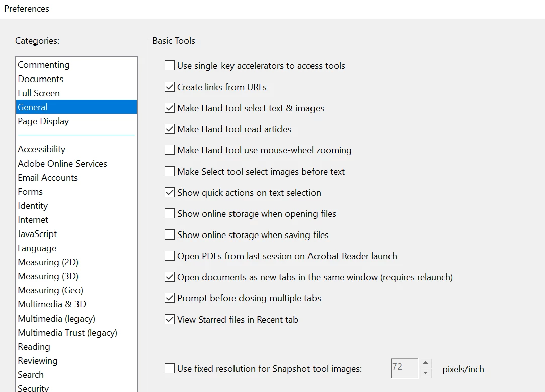Image resolution: width=545 pixels, height=392 pixels.
Task: Click the pixels/inch resolution field
Action: (404, 368)
